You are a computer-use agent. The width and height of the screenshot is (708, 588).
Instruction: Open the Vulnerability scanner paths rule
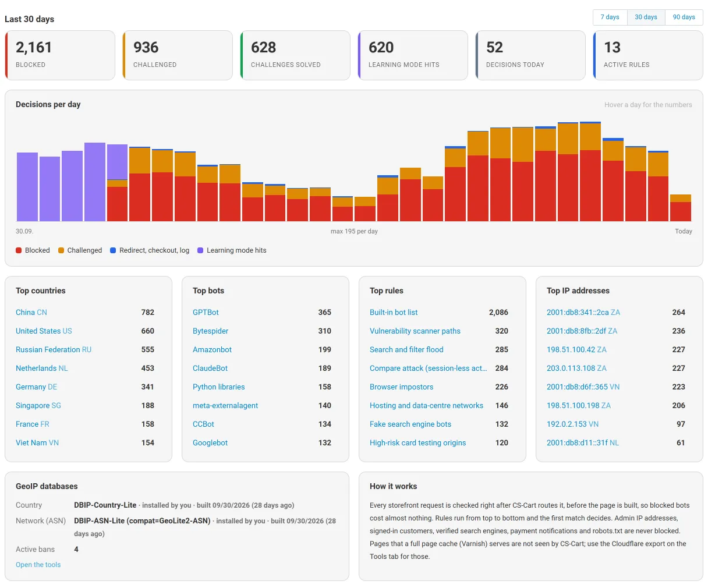click(415, 331)
